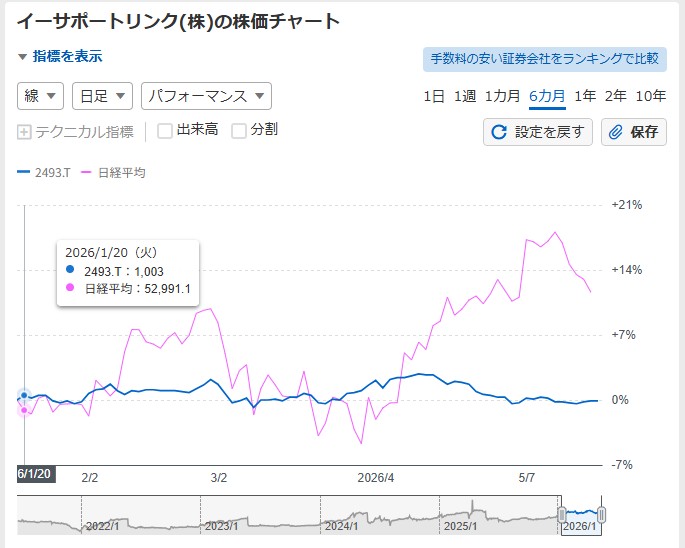
Task: Click the chart title イーサポートリンク(株)の株価チャート
Action: pyautogui.click(x=178, y=21)
